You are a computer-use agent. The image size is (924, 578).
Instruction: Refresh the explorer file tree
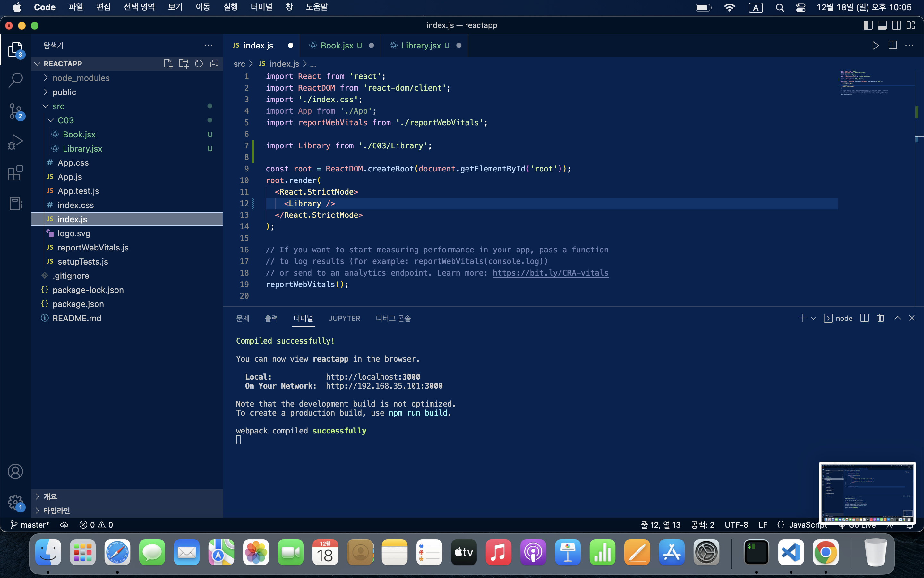199,64
